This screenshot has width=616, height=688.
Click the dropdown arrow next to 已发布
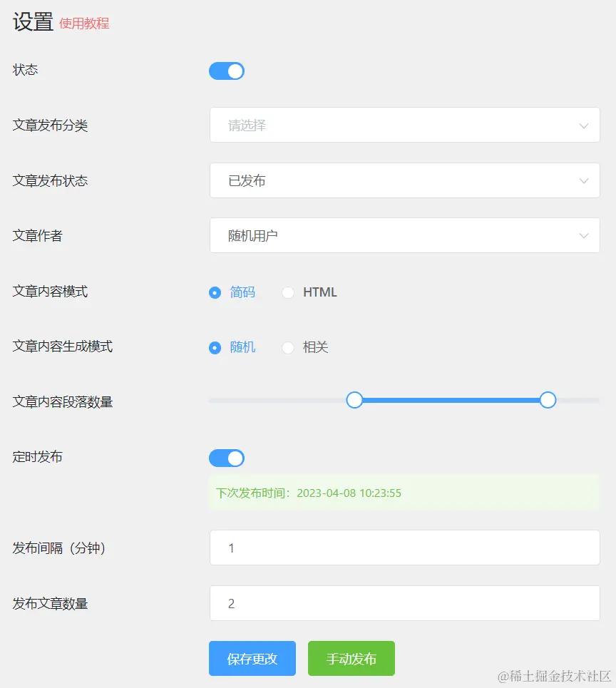pos(584,180)
